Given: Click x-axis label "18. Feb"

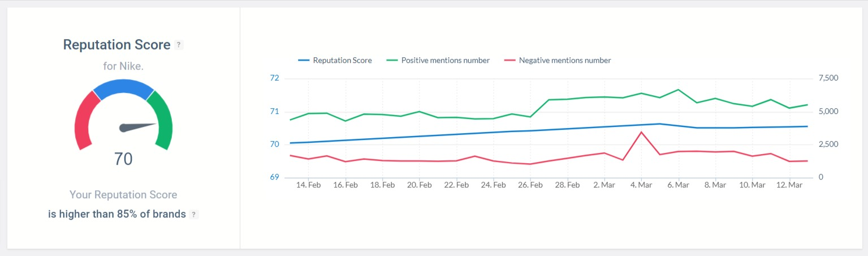Looking at the screenshot, I should [382, 185].
